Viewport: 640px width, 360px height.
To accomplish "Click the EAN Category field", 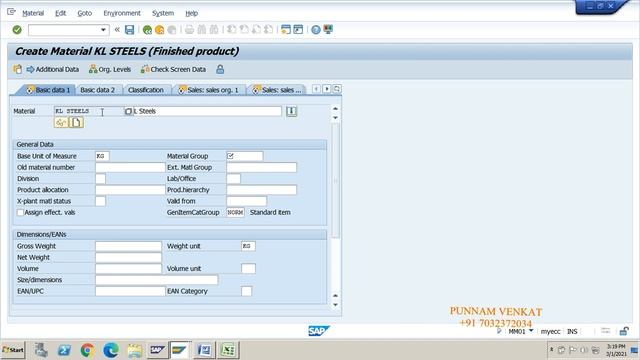I will pos(247,291).
